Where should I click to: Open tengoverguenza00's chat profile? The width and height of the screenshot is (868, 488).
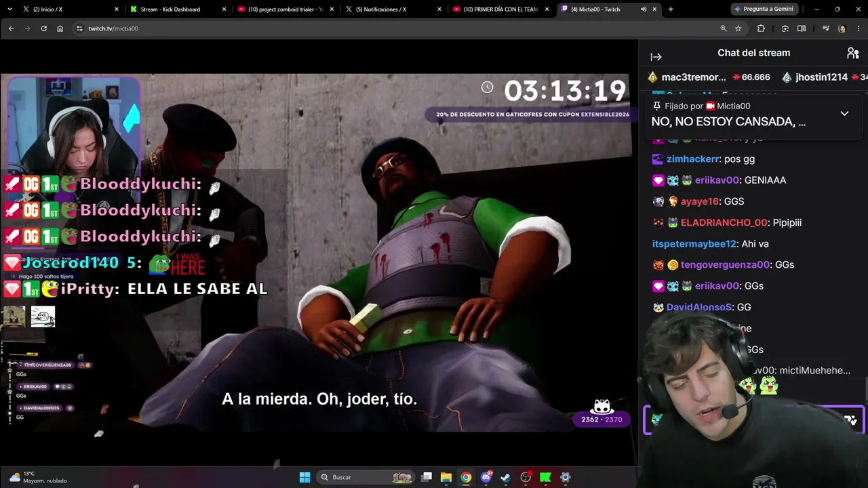point(725,265)
